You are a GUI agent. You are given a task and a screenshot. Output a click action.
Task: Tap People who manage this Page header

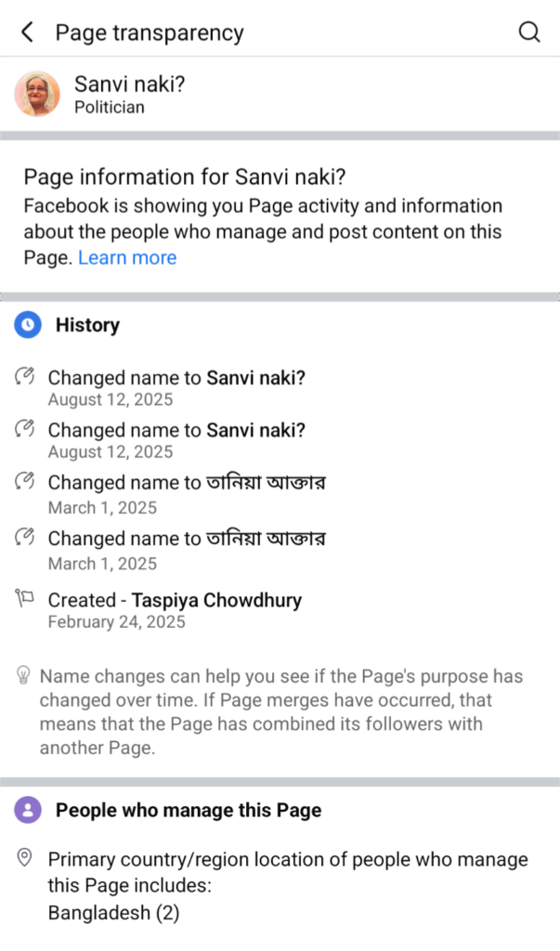(x=189, y=810)
